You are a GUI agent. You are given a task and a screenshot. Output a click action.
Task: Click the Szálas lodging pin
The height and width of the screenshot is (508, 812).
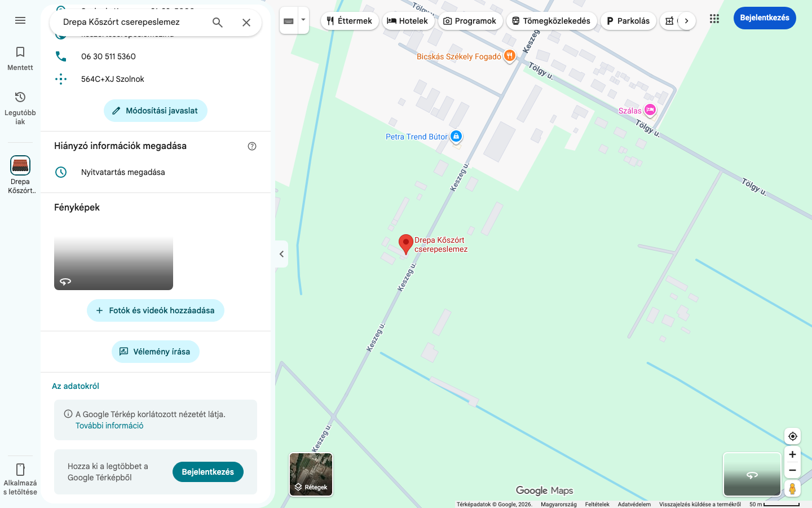tap(650, 110)
